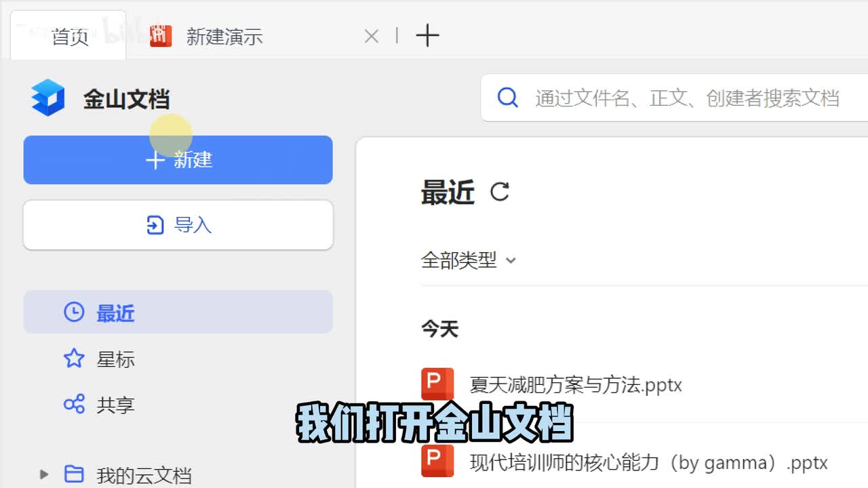
Task: Focus the document search input field
Action: click(686, 98)
